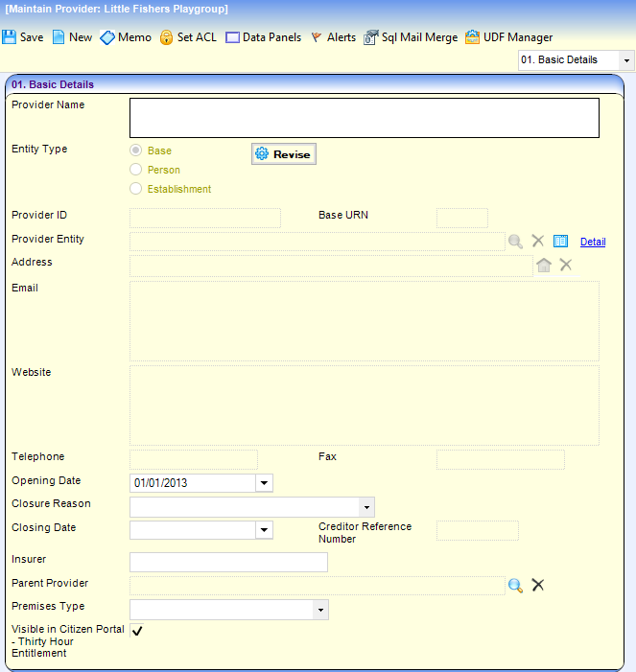Image resolution: width=636 pixels, height=672 pixels.
Task: Expand the Closure Reason dropdown
Action: pos(365,507)
